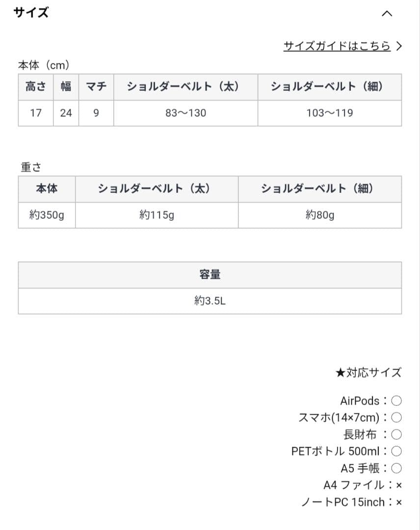Open the サイズガイドはこちら link
The image size is (420, 530).
tap(337, 46)
